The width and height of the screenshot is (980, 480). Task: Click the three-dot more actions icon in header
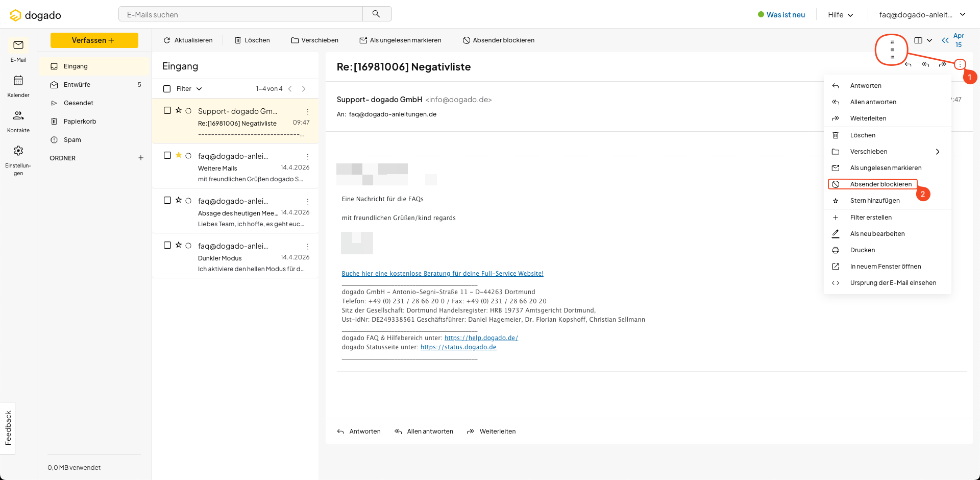click(x=960, y=64)
